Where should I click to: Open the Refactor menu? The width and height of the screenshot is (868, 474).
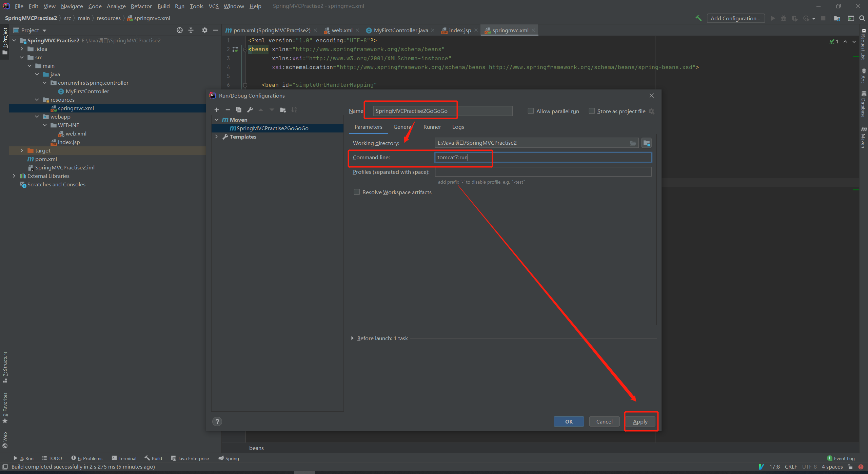tap(141, 6)
